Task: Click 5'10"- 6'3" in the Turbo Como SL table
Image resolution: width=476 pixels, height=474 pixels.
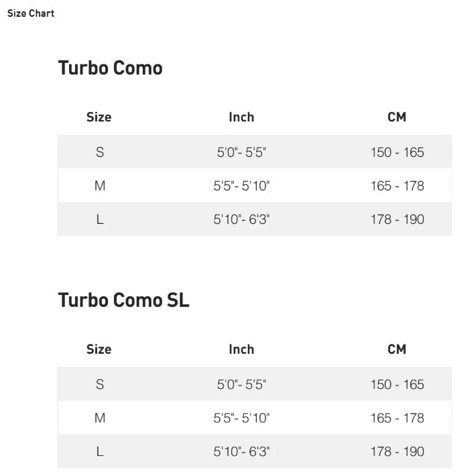Action: coord(241,451)
